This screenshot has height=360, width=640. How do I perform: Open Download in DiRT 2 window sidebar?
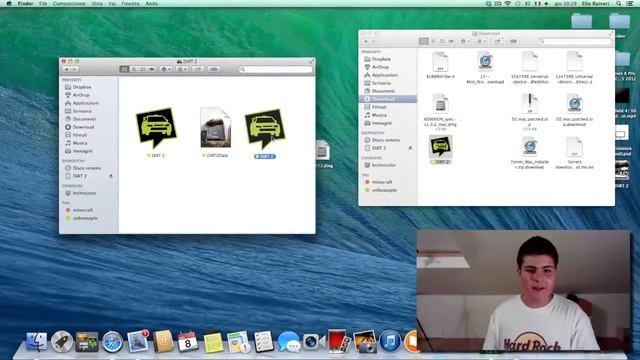(83, 127)
